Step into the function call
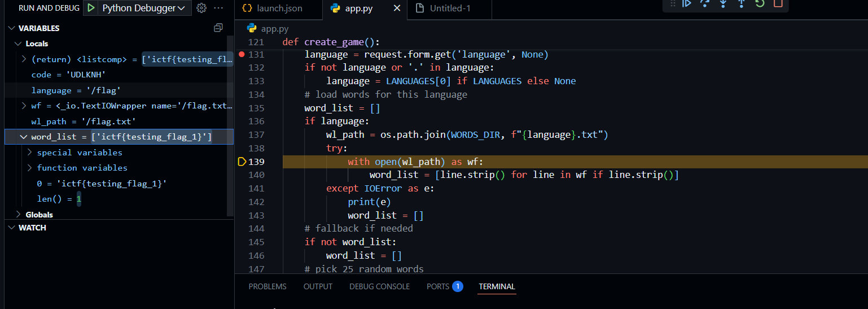 click(x=723, y=3)
